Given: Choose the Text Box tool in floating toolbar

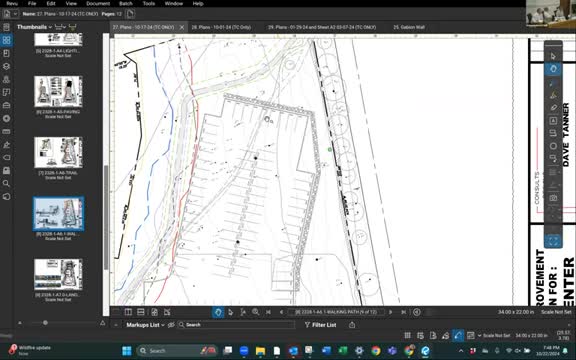Looking at the screenshot, I should coord(553,120).
